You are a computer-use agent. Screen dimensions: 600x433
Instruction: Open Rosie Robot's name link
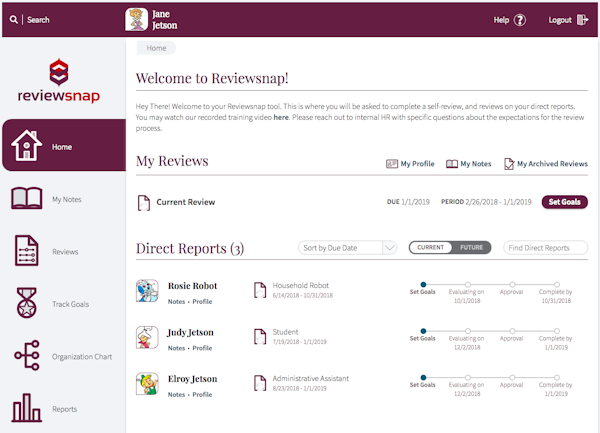point(192,286)
